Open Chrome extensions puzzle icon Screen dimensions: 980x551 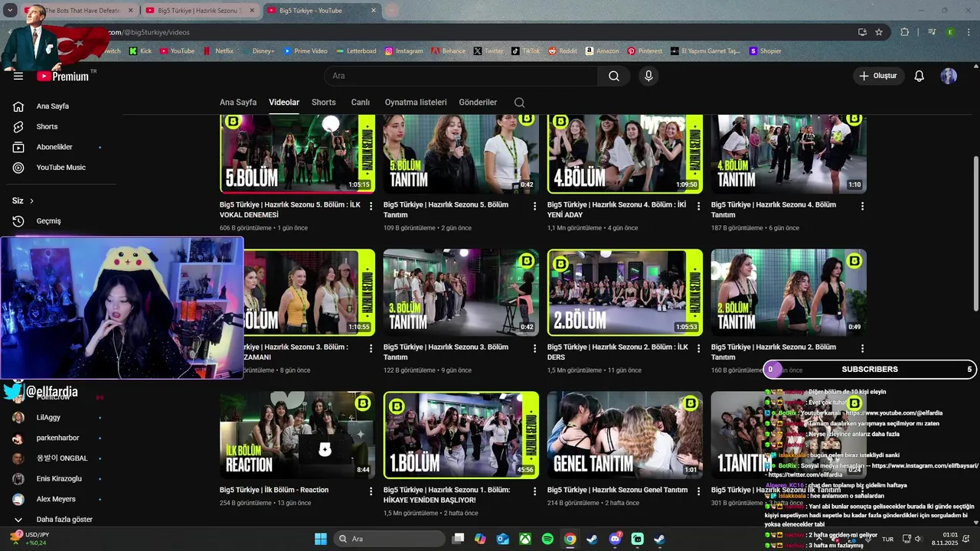coord(905,32)
